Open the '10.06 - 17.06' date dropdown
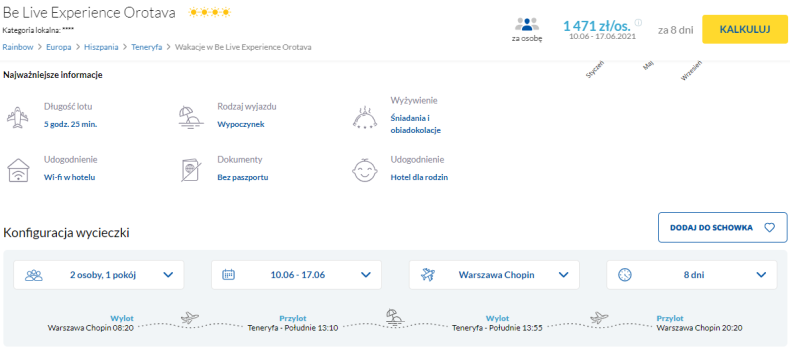The width and height of the screenshot is (790, 360). coord(296,275)
